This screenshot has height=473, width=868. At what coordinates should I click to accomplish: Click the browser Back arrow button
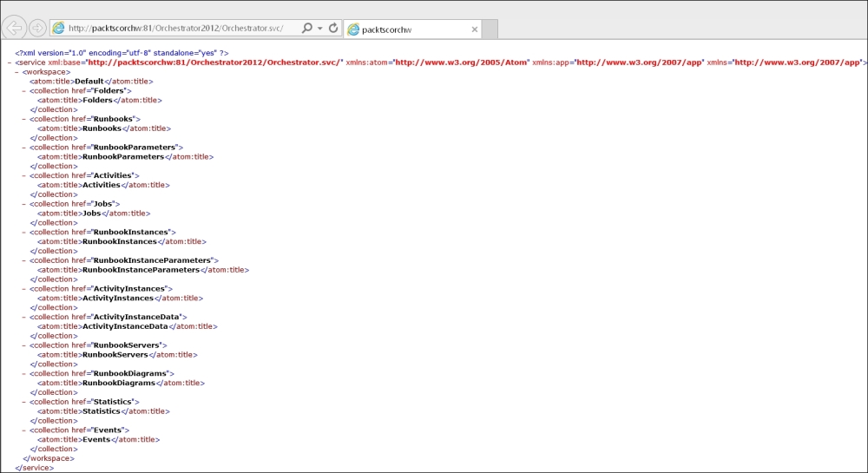(15, 29)
